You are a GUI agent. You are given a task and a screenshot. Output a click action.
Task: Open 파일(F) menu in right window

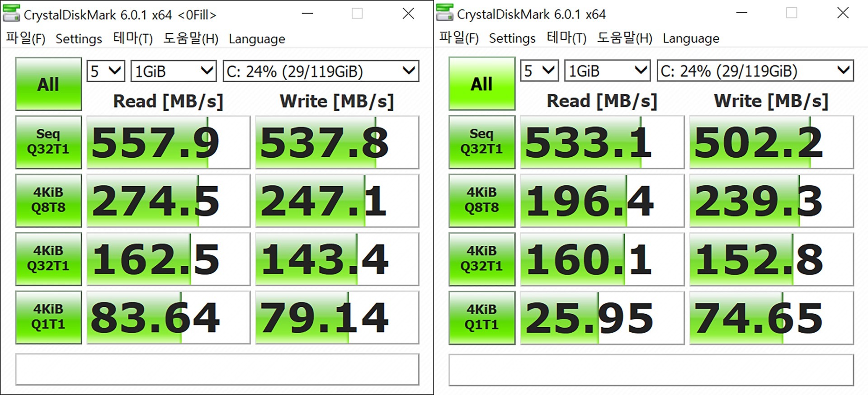458,38
